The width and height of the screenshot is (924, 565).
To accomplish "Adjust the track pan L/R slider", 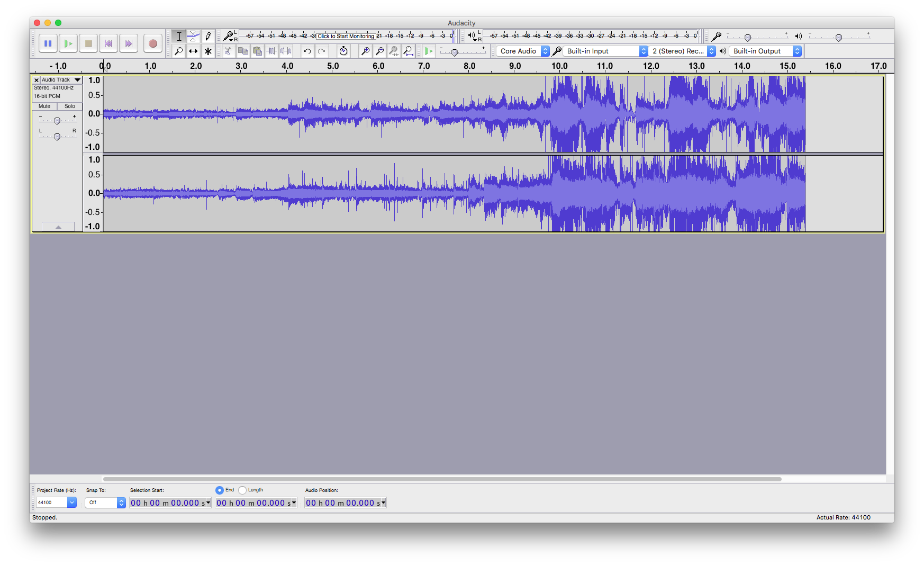I will (x=57, y=137).
